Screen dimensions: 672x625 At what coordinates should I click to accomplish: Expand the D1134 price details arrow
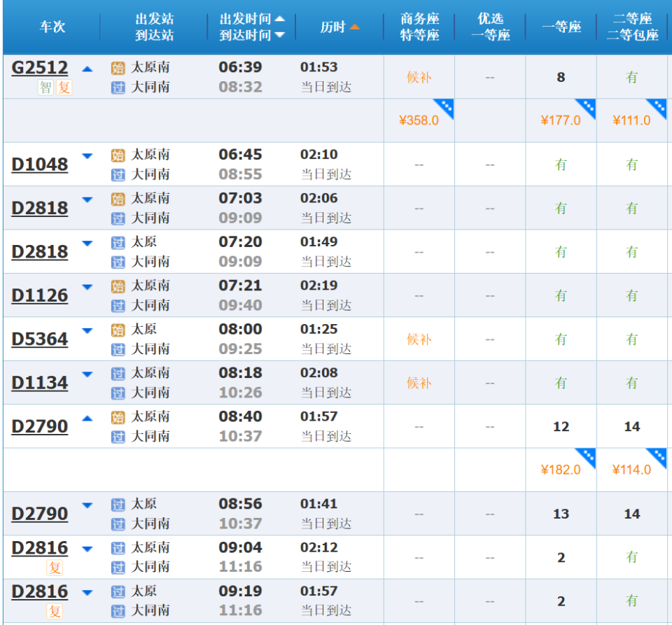click(87, 375)
